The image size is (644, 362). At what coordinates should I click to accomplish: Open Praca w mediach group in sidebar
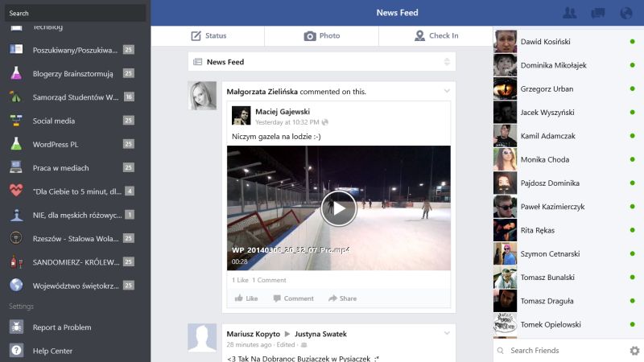75,167
